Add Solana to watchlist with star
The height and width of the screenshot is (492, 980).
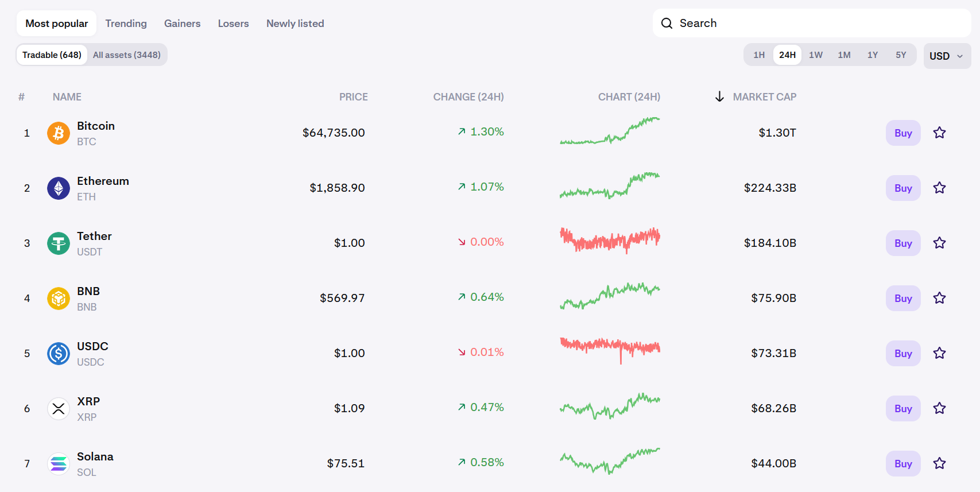[939, 464]
